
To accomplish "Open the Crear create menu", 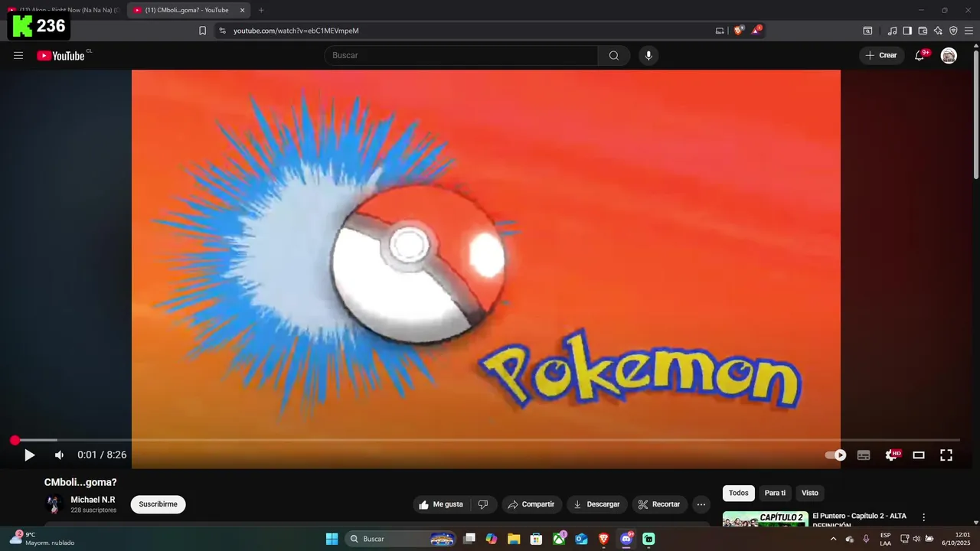I will point(881,55).
